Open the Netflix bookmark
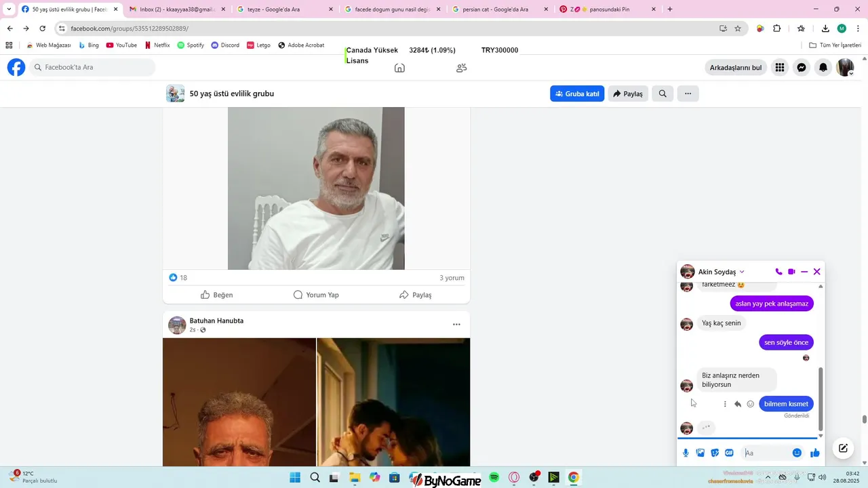Screen dimensions: 868x488 tap(157, 45)
